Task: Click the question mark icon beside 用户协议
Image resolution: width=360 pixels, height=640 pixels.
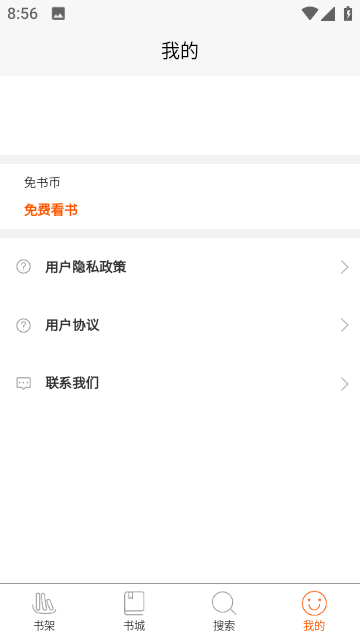Action: 23,326
